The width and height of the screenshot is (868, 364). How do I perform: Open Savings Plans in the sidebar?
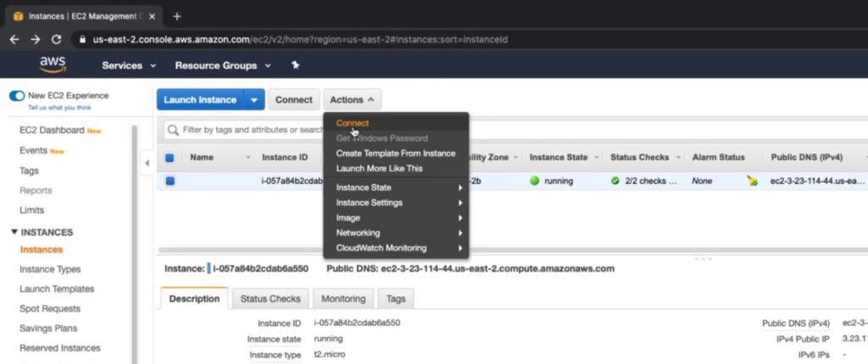click(48, 328)
